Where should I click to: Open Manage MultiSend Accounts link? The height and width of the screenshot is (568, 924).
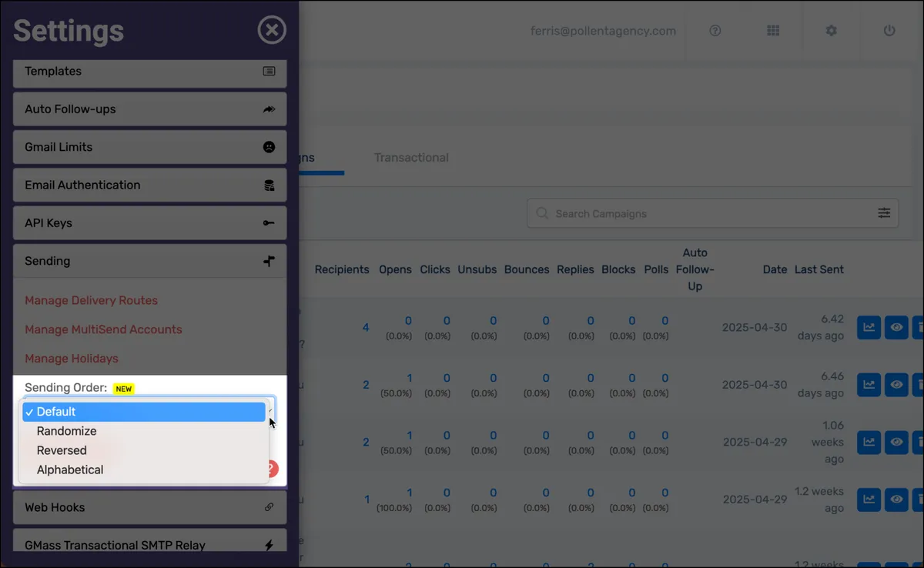coord(103,329)
